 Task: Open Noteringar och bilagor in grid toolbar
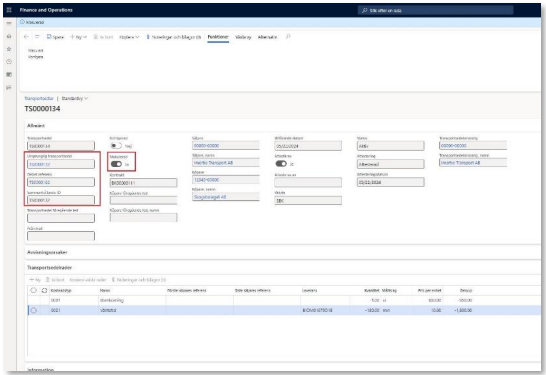139,280
